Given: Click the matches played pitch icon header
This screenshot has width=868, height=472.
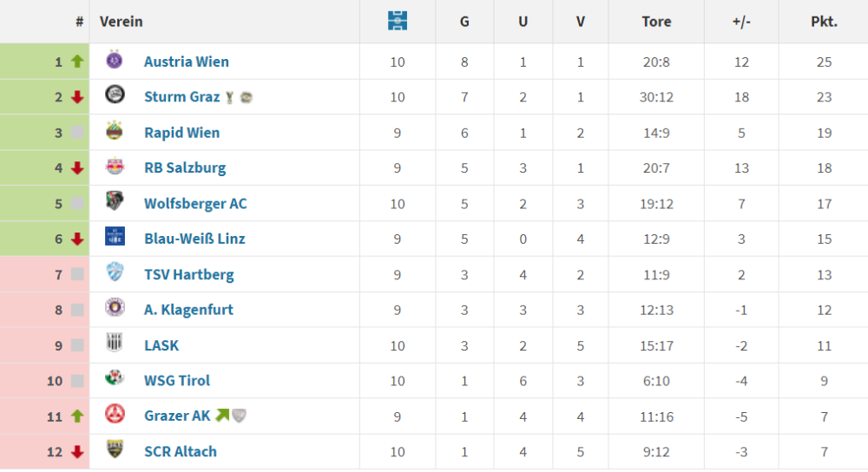Looking at the screenshot, I should [x=398, y=21].
